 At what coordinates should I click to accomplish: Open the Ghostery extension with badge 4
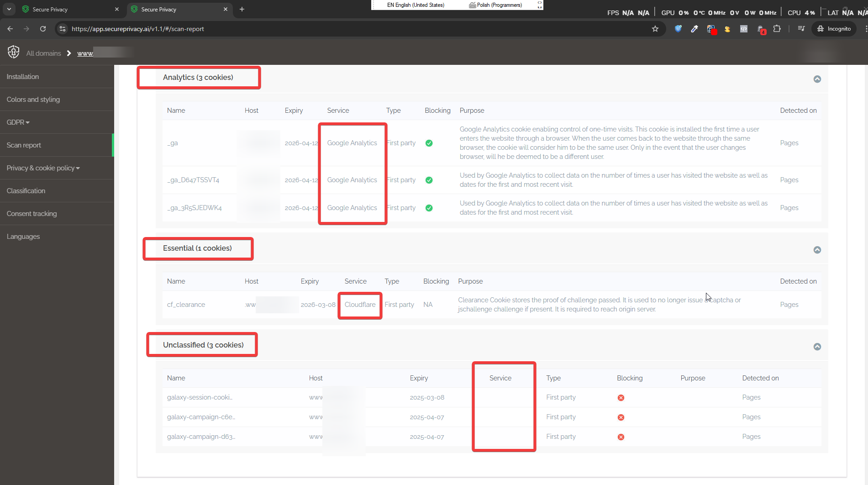pos(761,28)
